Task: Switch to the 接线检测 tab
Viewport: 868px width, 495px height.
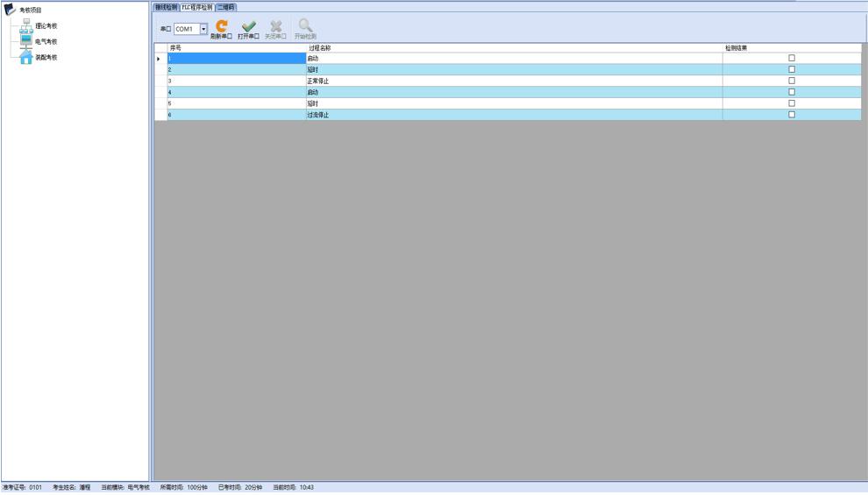Action: [x=166, y=7]
